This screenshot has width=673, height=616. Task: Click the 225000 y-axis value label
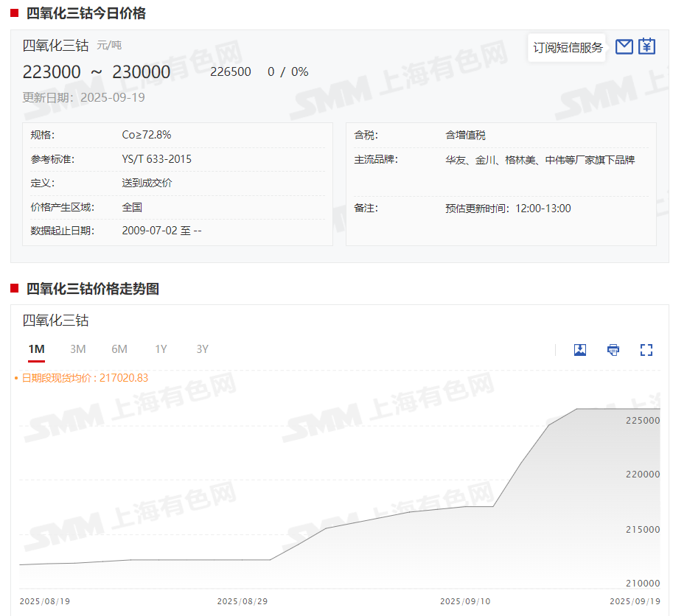pyautogui.click(x=644, y=420)
